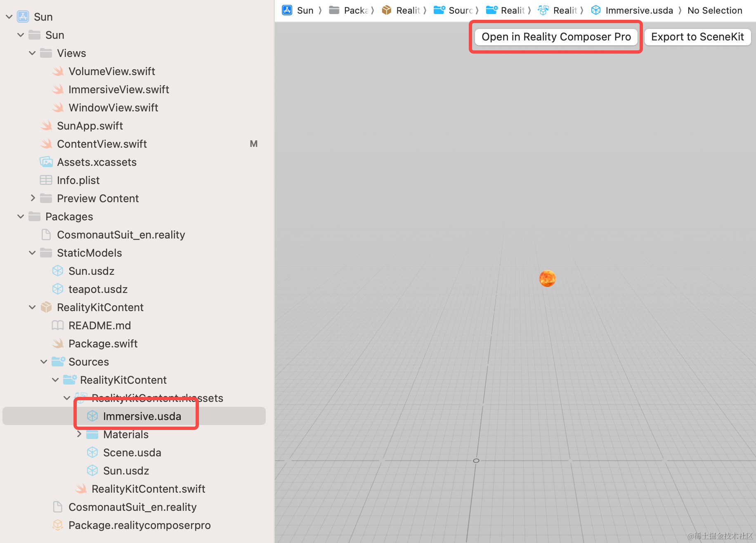Select ContentView.swift in navigator
This screenshot has height=543, width=756.
coord(102,144)
